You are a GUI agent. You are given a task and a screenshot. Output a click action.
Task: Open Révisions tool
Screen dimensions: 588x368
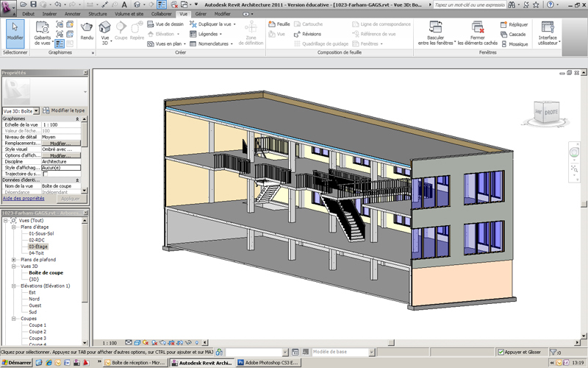307,34
